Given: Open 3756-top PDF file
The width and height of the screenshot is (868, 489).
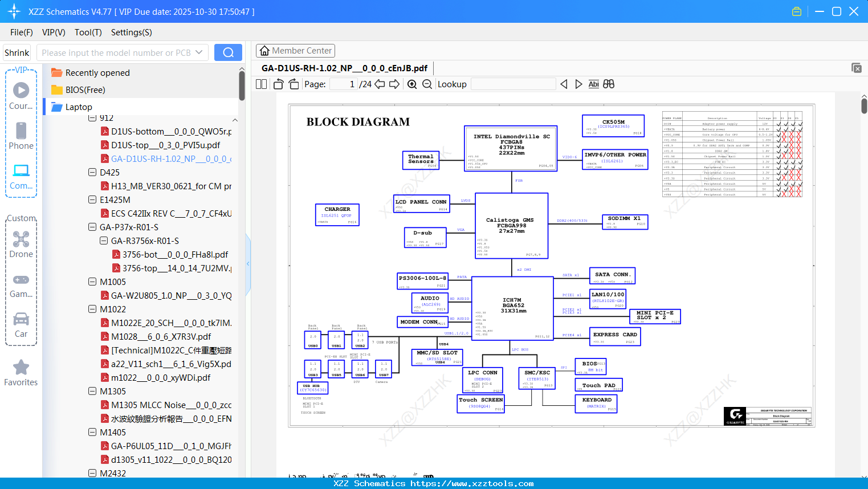Looking at the screenshot, I should coord(172,268).
